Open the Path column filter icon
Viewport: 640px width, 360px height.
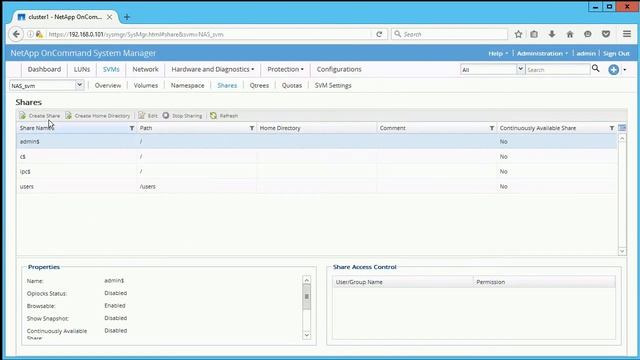click(x=252, y=128)
